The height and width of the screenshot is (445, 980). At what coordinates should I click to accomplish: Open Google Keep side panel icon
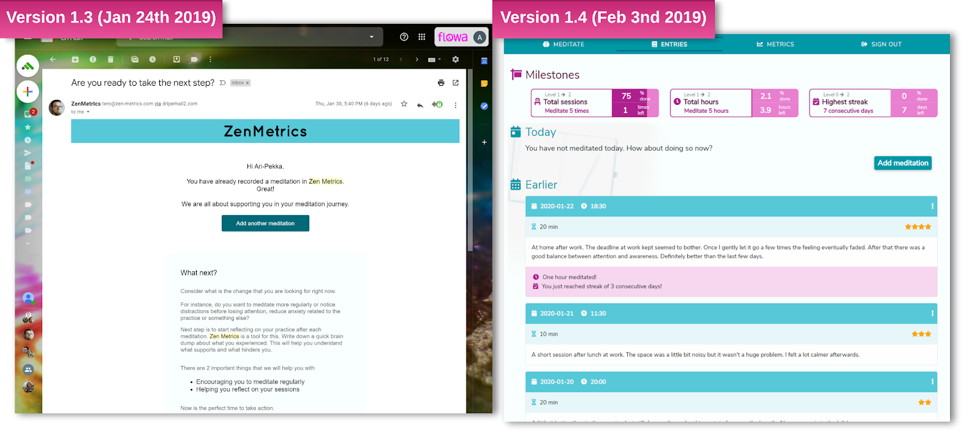pos(484,83)
